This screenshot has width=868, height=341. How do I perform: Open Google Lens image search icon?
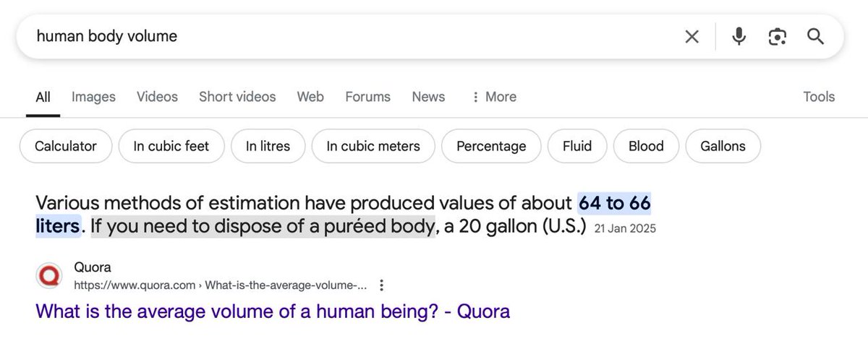[778, 36]
